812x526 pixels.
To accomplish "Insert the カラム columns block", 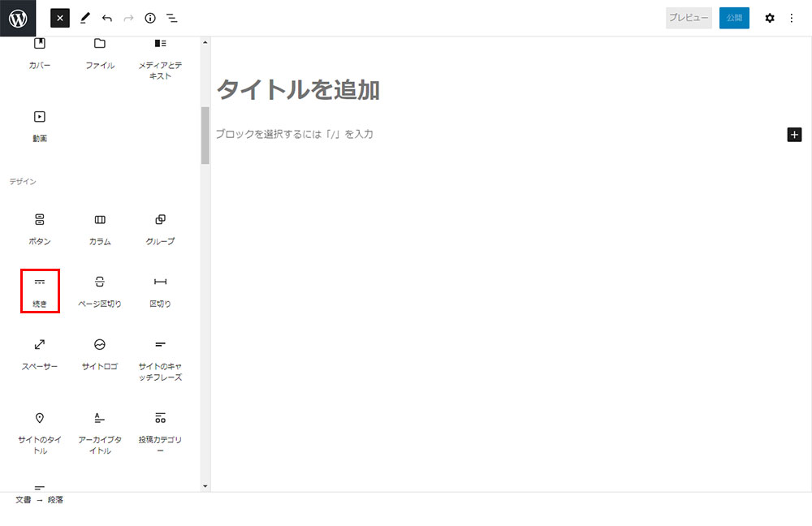I will click(x=100, y=229).
